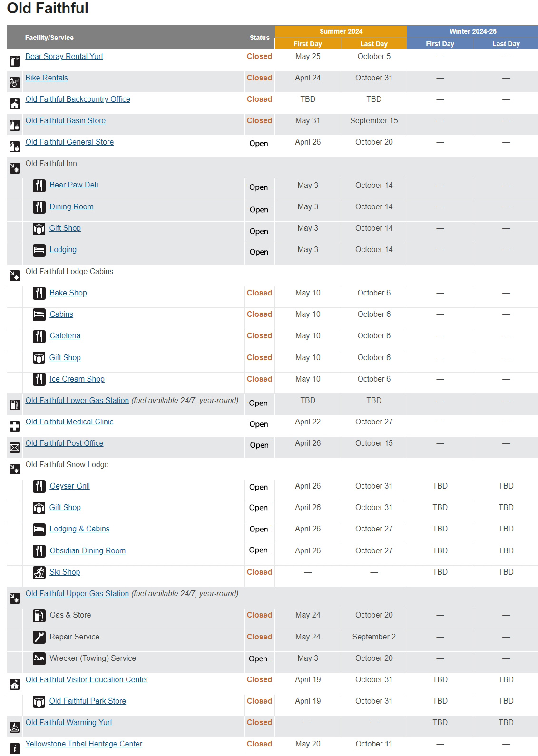This screenshot has height=756, width=538.
Task: Click the bicycle icon beside Bike Rentals
Action: [15, 82]
